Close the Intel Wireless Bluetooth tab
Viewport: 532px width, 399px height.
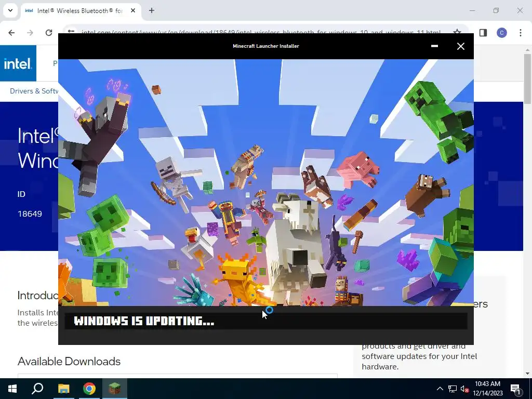pos(133,10)
